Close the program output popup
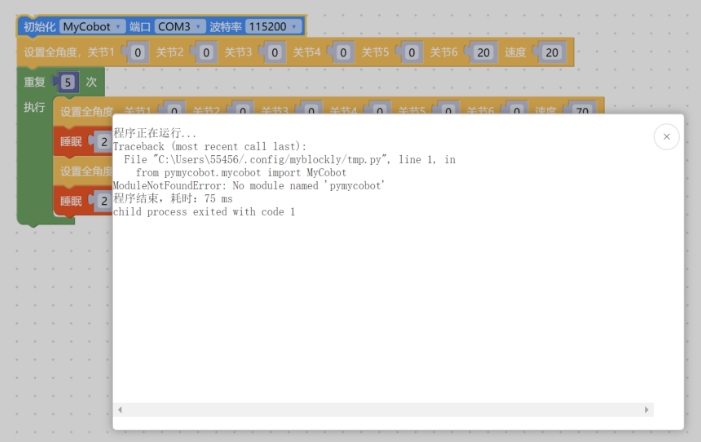This screenshot has width=701, height=442. (x=666, y=137)
